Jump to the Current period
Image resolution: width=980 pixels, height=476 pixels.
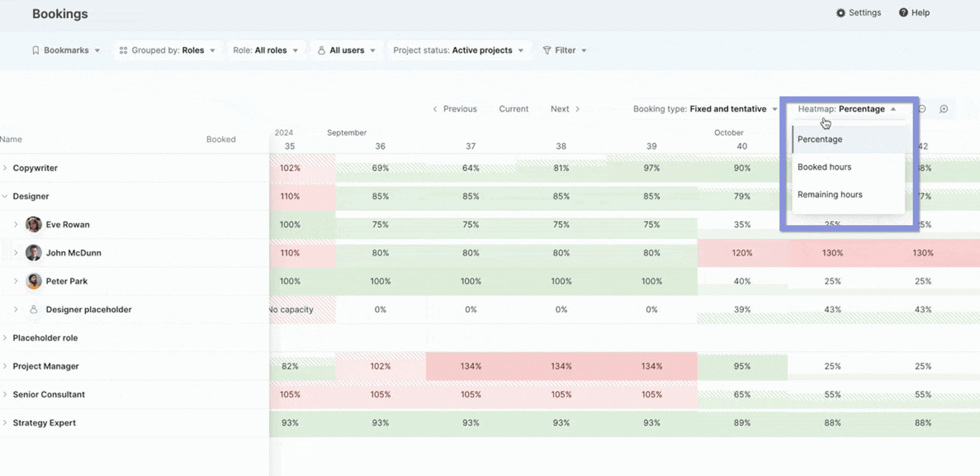tap(514, 109)
